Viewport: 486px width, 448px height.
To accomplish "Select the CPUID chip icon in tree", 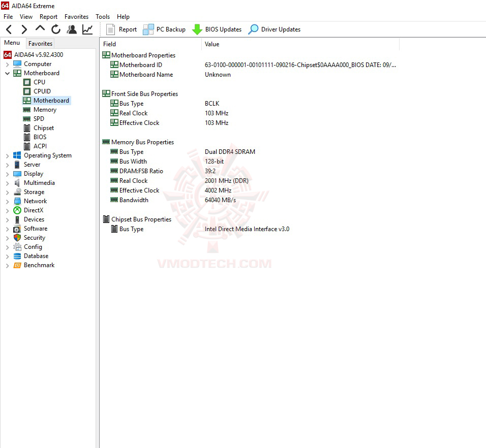I will (x=27, y=91).
